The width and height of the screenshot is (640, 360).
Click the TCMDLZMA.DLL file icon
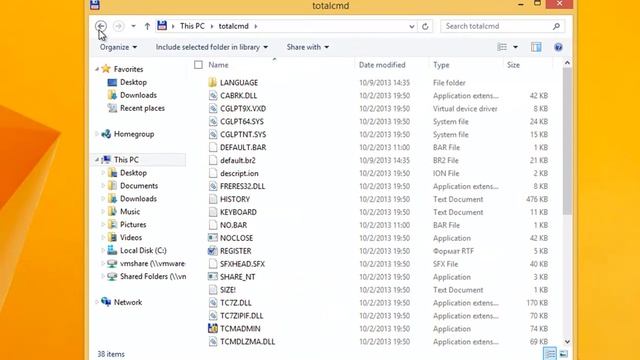213,342
